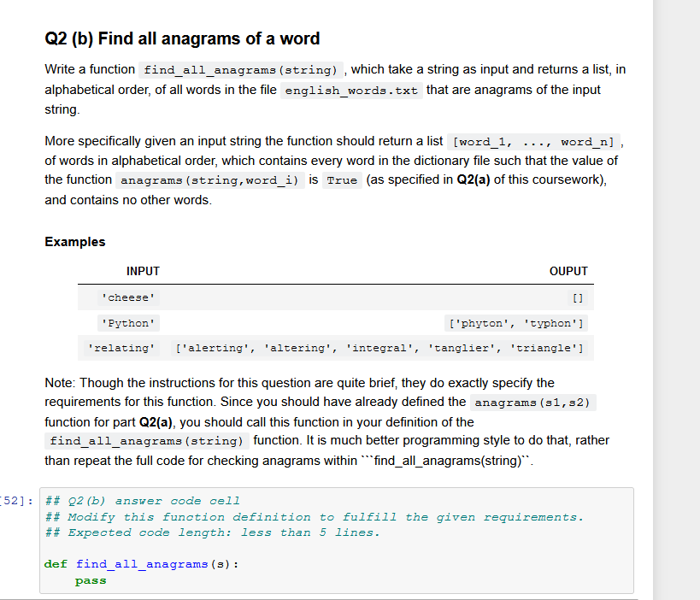Click the def find_all_anagrams(s): code line
This screenshot has height=600, width=700.
142,564
